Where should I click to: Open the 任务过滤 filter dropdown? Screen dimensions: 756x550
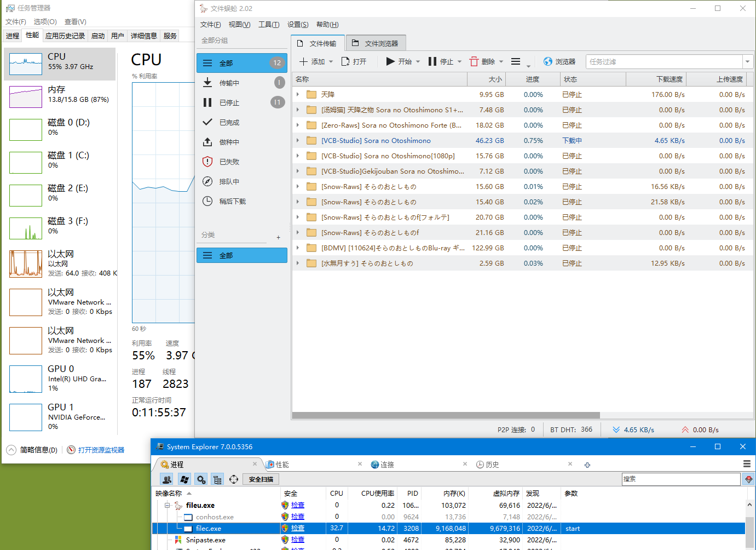[x=747, y=61]
